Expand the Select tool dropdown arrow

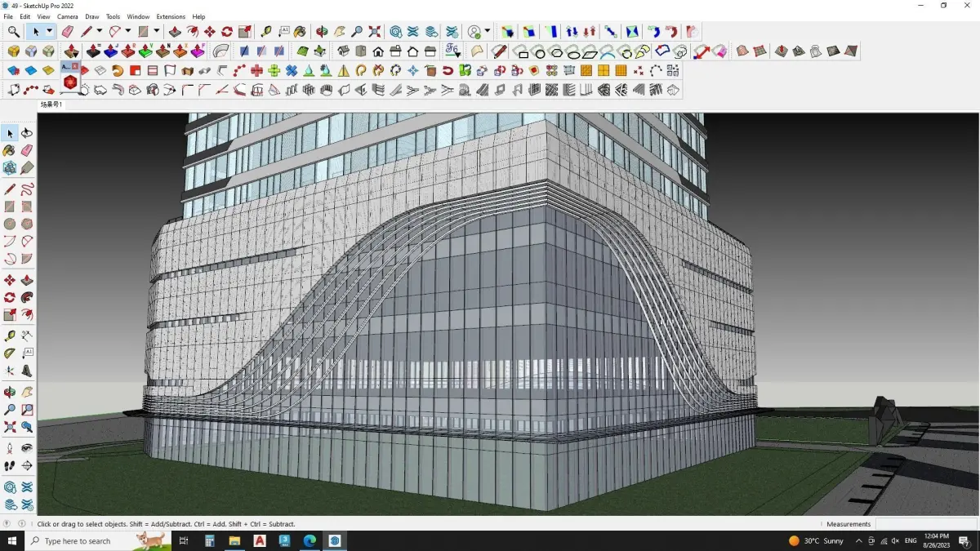point(49,32)
